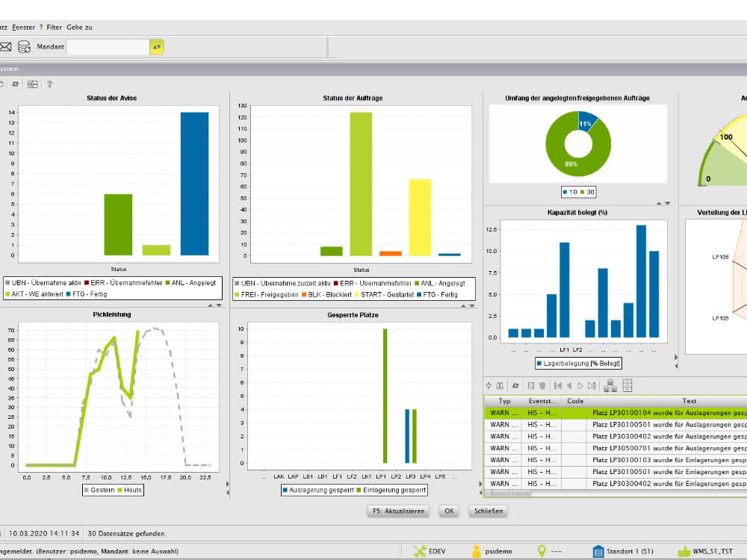Click the filing cabinet icon above event list
Image resolution: width=747 pixels, height=560 pixels.
click(x=627, y=386)
